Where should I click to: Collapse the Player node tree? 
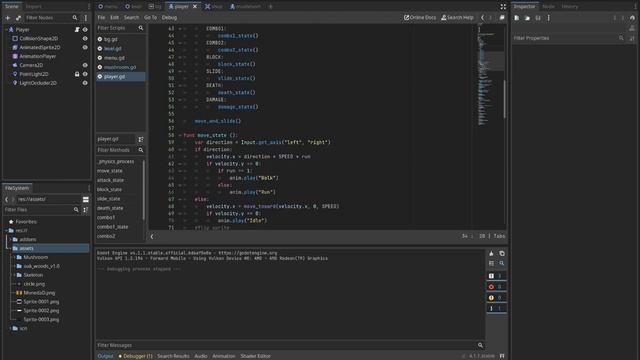click(x=6, y=30)
